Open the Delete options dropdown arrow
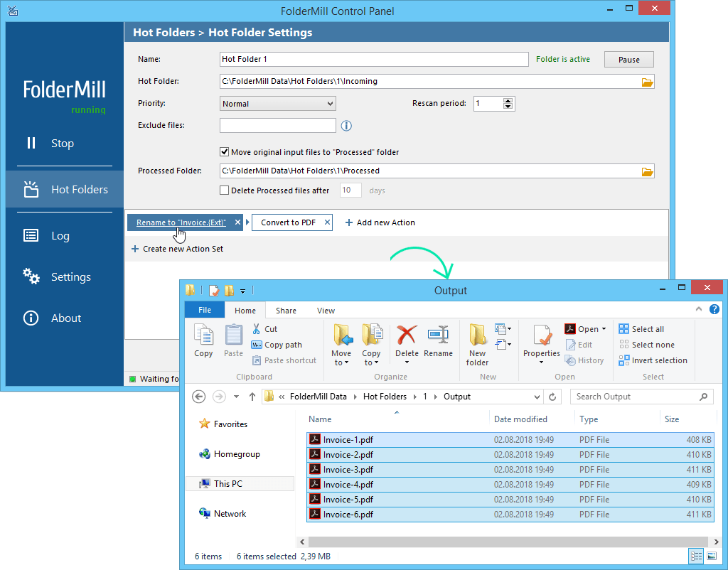The height and width of the screenshot is (570, 728). (407, 362)
